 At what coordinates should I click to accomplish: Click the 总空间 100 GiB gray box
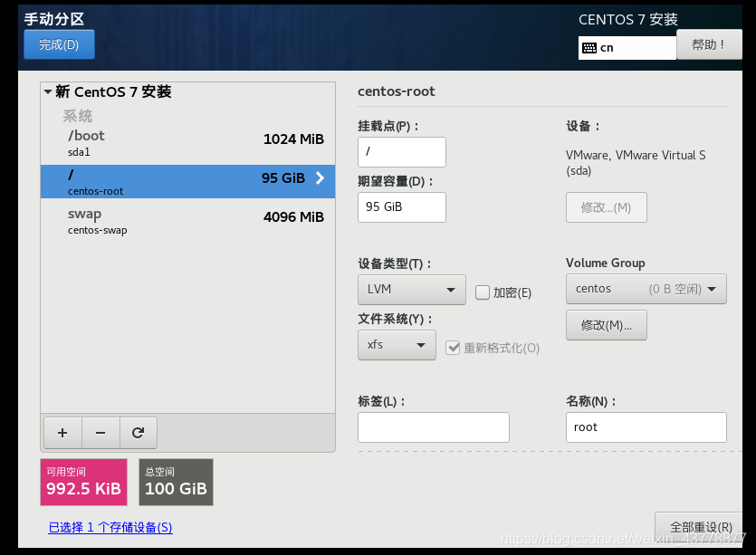[x=176, y=483]
